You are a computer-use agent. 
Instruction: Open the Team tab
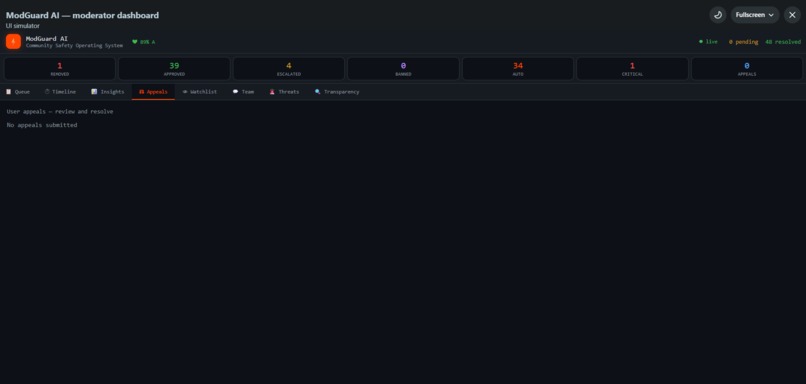[243, 92]
